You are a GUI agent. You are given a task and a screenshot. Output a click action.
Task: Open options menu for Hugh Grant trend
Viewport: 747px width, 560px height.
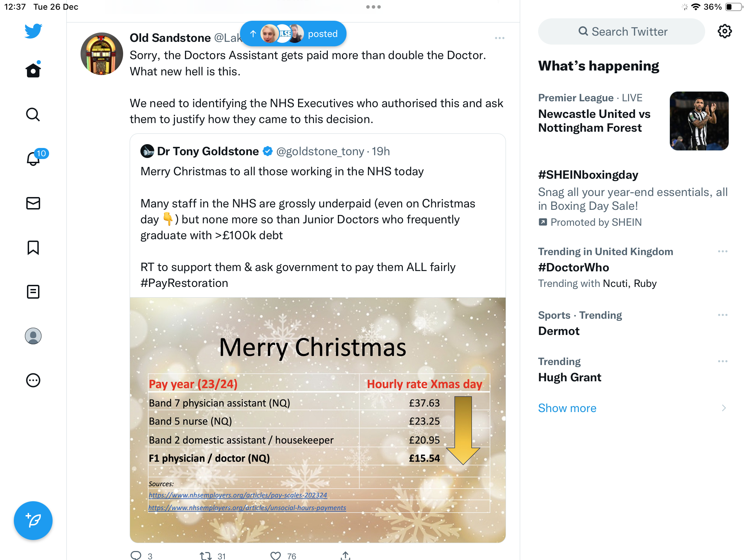[723, 361]
